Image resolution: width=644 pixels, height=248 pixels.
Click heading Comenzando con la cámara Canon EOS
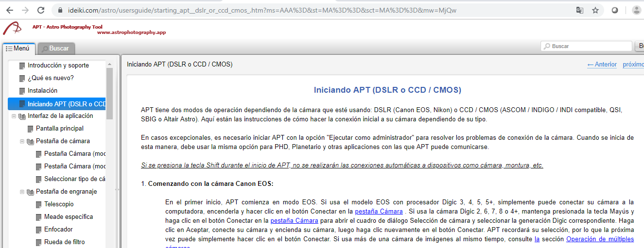(x=211, y=183)
